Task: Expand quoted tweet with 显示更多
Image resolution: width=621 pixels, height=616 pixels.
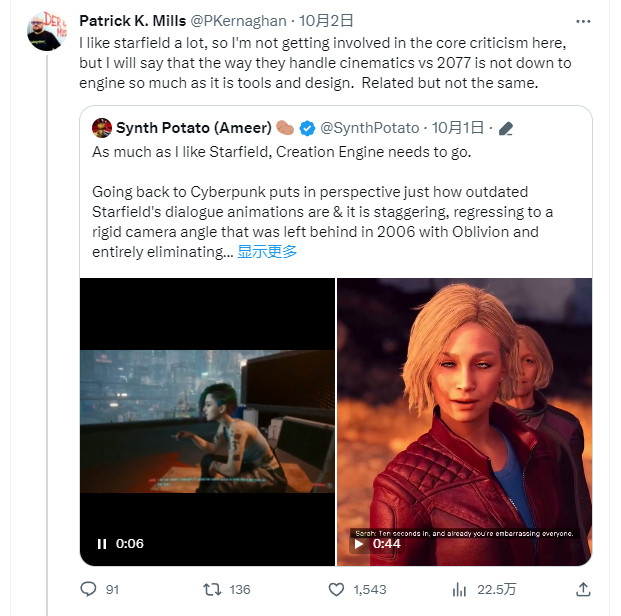Action: (267, 252)
